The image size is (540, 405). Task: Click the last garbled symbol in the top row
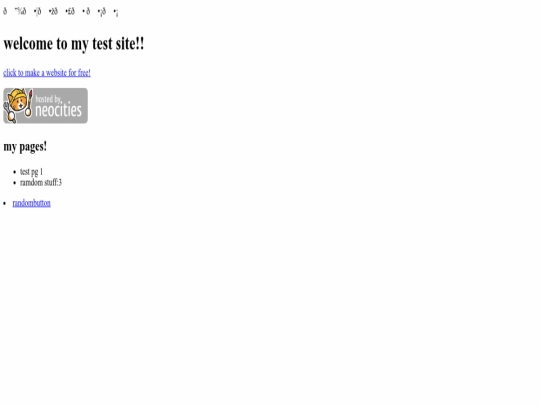116,13
